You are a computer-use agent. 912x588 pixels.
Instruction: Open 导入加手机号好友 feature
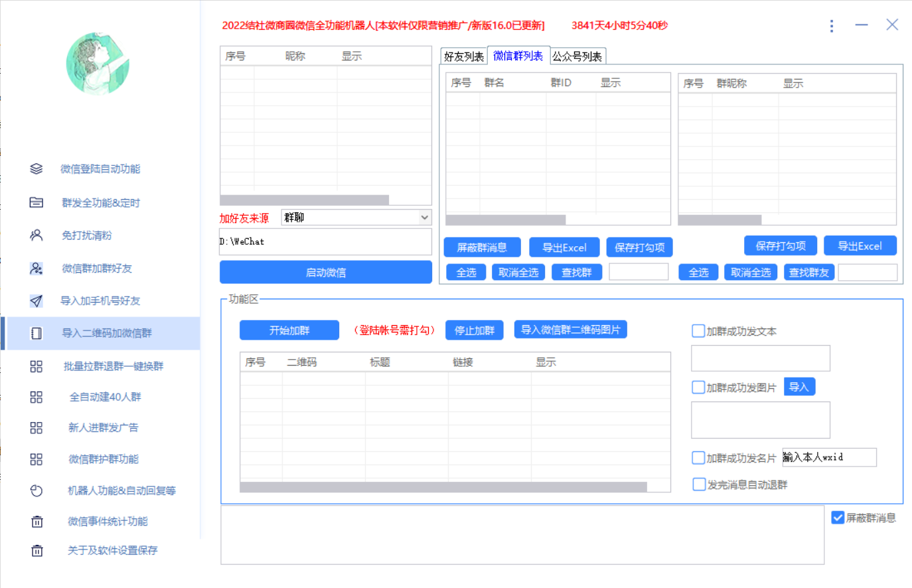37,301
